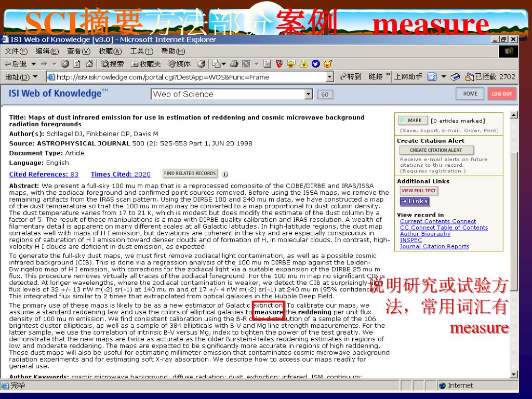Click the laughing smiley toolbar icon
Image resolution: width=532 pixels, height=399 pixels.
point(328,64)
